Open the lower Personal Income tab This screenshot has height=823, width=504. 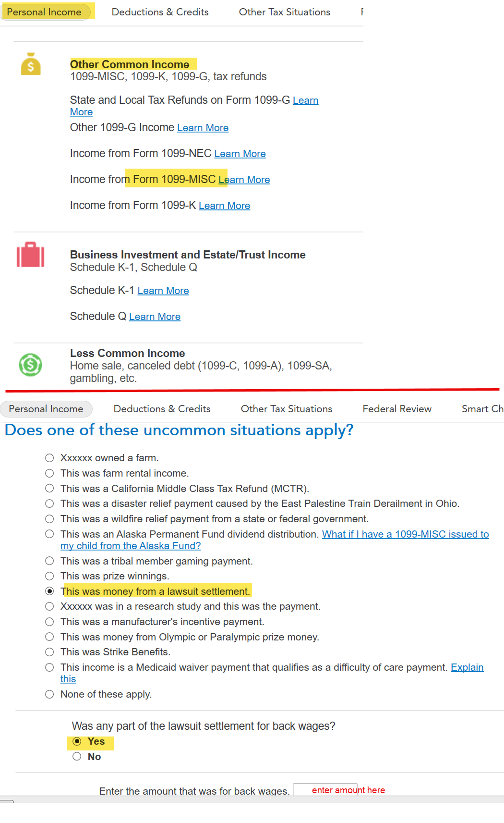coord(46,409)
